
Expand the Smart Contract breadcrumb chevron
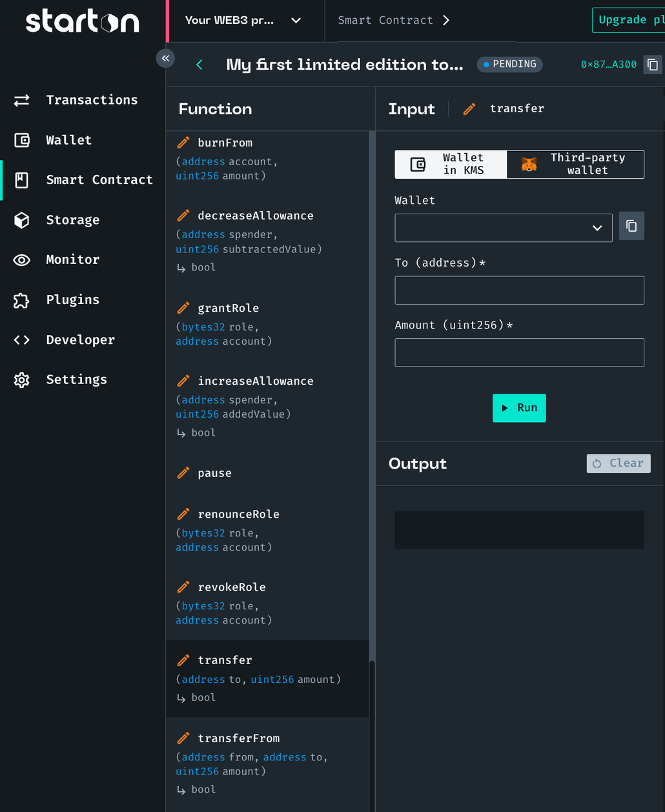(x=446, y=20)
